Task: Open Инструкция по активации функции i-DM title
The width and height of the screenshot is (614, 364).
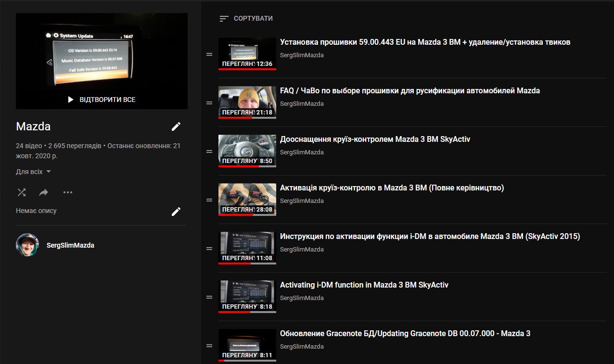Action: (x=430, y=237)
